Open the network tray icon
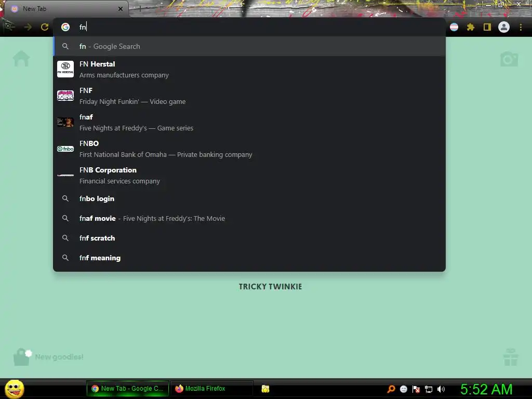The height and width of the screenshot is (399, 532). [429, 389]
